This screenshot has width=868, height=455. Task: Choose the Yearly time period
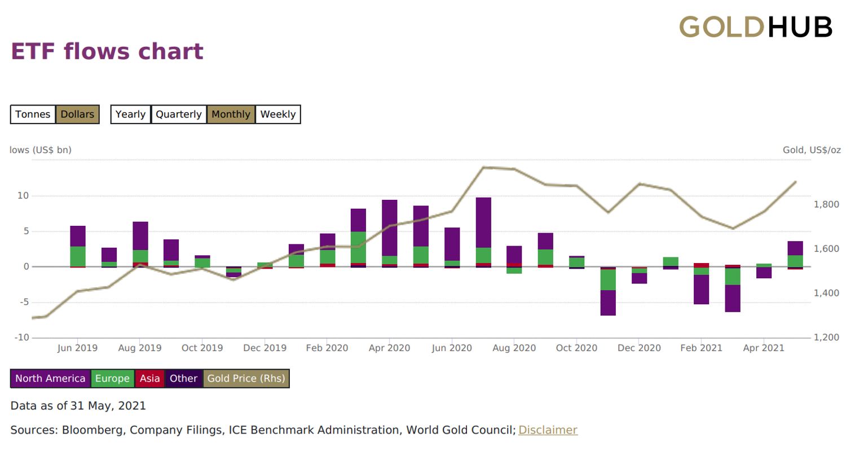click(130, 115)
